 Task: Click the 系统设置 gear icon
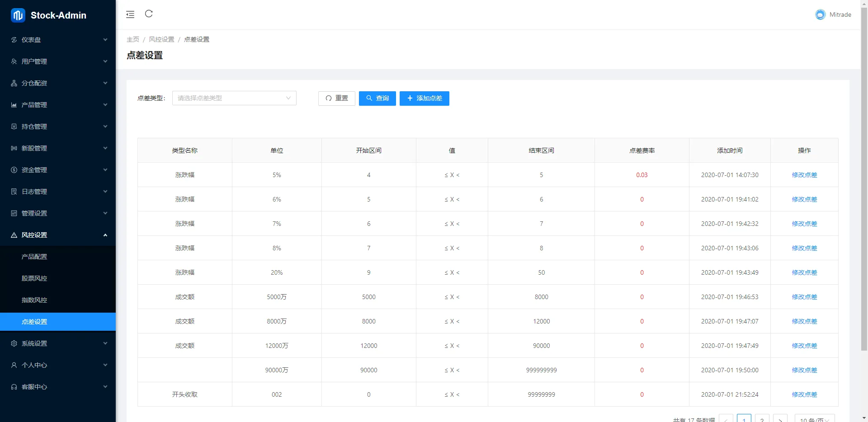pos(14,343)
